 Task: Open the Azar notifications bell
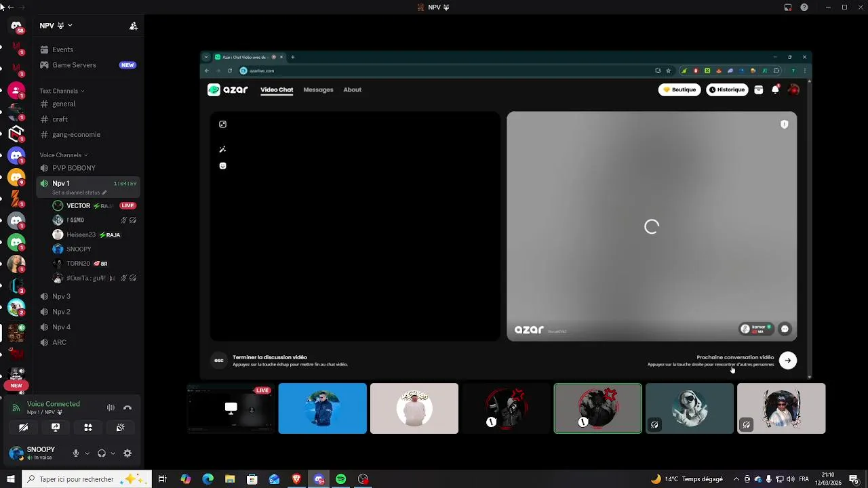pyautogui.click(x=776, y=89)
